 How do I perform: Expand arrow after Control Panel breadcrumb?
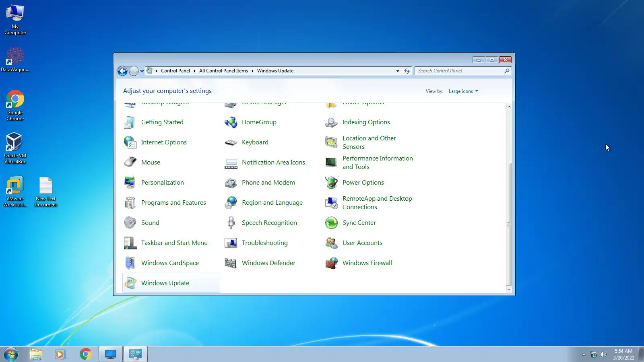pos(194,71)
